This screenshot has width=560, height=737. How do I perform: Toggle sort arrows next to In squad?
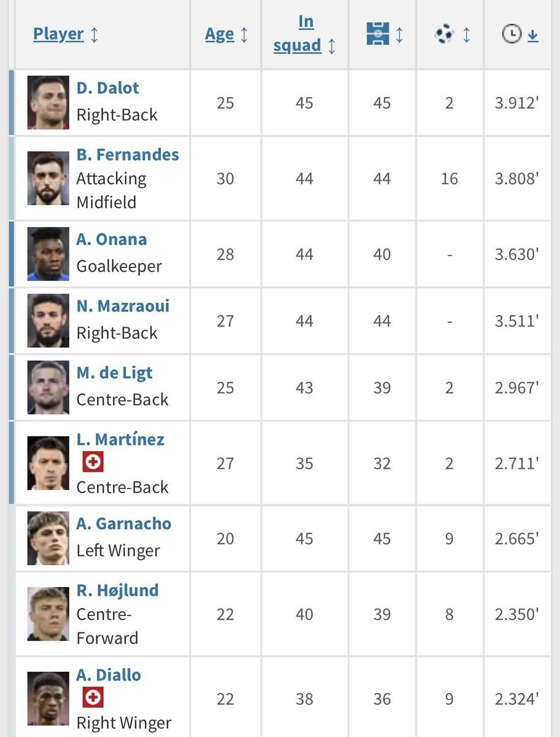coord(332,46)
